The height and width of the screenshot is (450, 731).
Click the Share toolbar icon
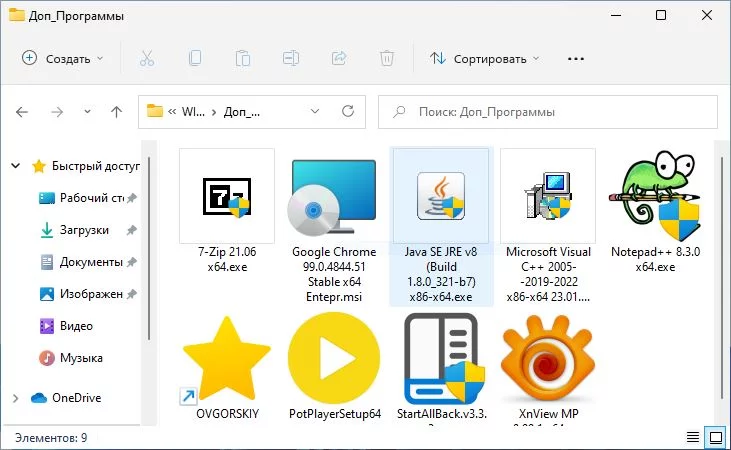pos(339,58)
